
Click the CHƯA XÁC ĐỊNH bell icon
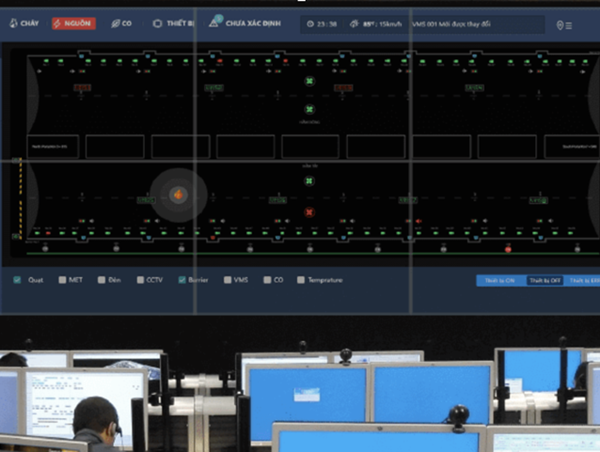pyautogui.click(x=215, y=21)
